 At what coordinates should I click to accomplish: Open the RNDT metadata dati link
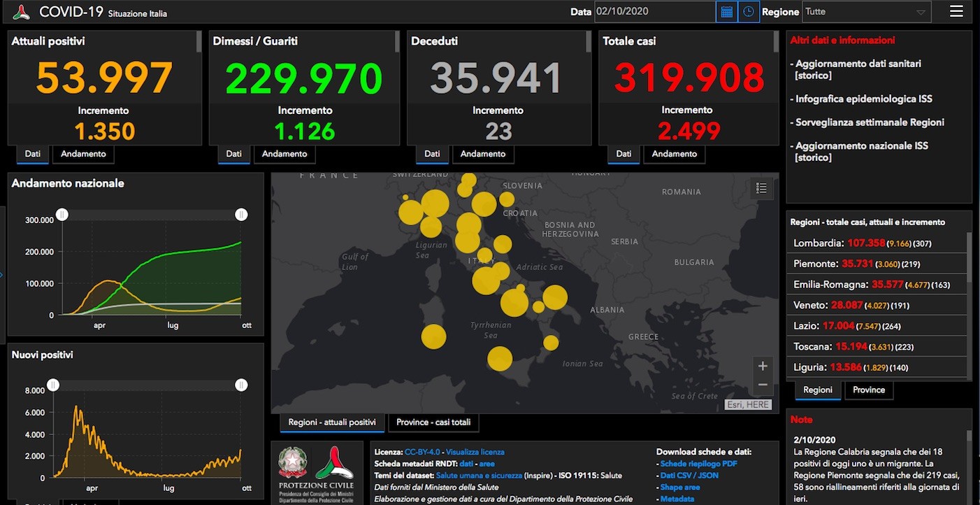pyautogui.click(x=467, y=464)
